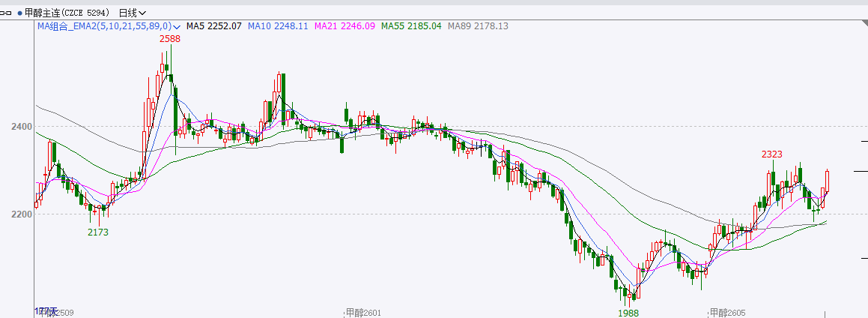Select the blue MA10 2248.11 legend
Screen dimensions: 868x318
tap(279, 26)
